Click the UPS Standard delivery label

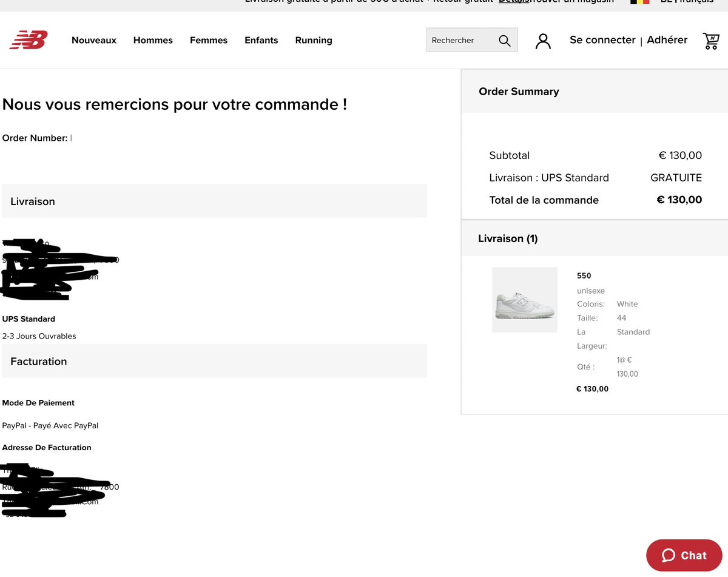29,319
